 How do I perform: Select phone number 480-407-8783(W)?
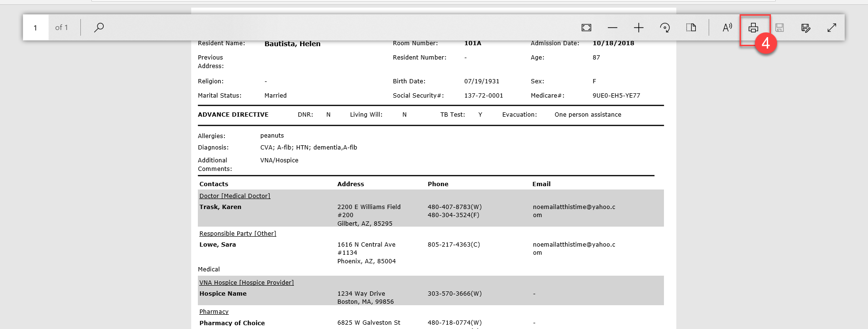[454, 207]
